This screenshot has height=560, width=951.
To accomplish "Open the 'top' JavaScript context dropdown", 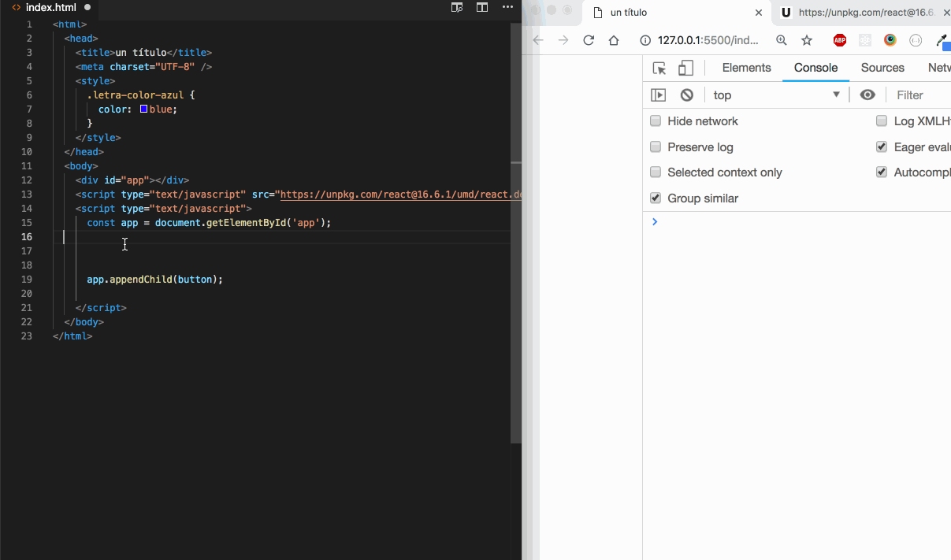I will 776,95.
